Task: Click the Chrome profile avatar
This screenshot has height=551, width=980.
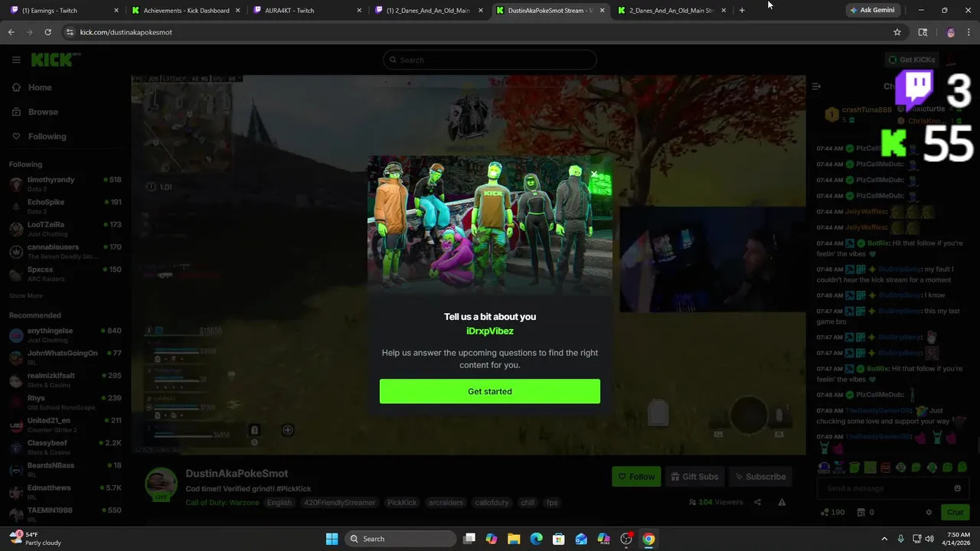Action: (951, 32)
